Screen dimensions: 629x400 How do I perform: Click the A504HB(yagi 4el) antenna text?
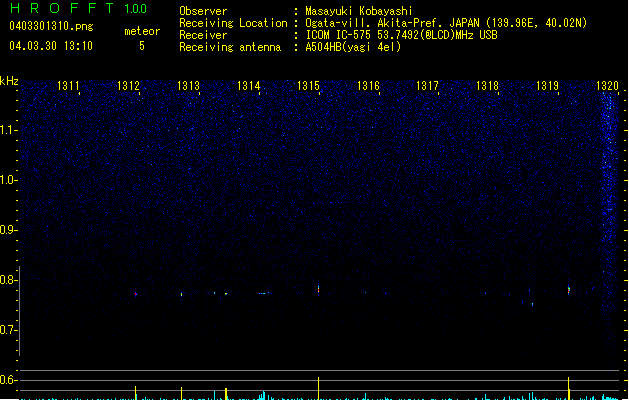pos(353,47)
